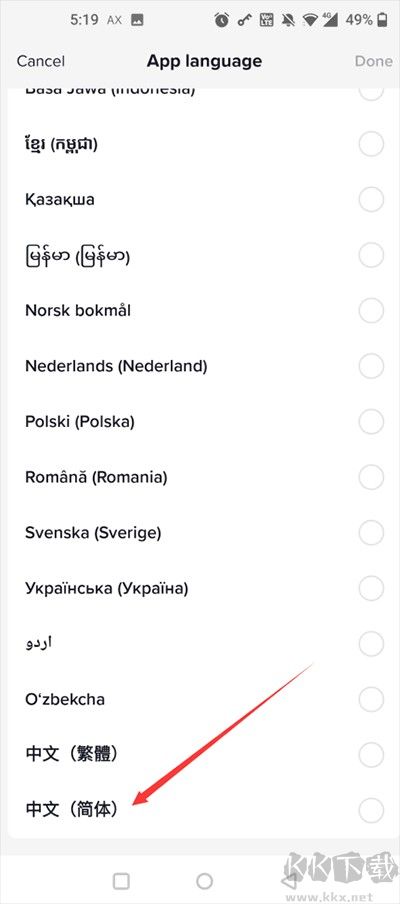This screenshot has width=400, height=904.
Task: Pick the Svenska (Sverige) radio button
Action: pyautogui.click(x=371, y=533)
